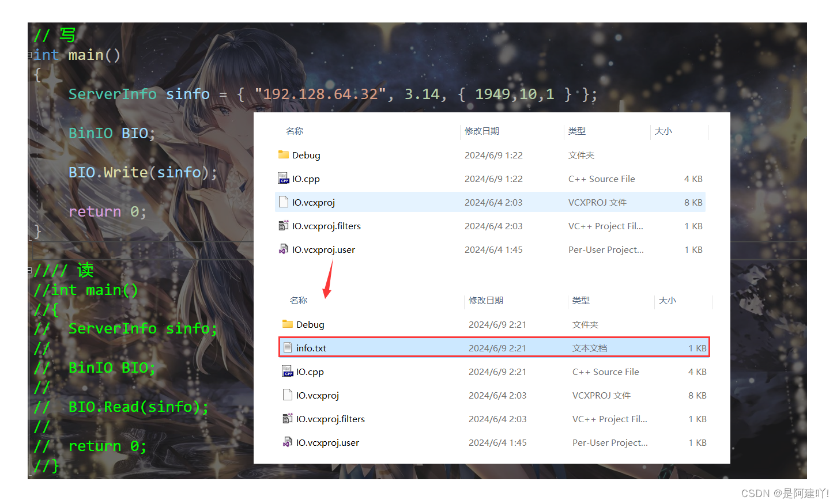Click C++ Source File type in lower list
The height and width of the screenshot is (504, 837).
(x=606, y=372)
